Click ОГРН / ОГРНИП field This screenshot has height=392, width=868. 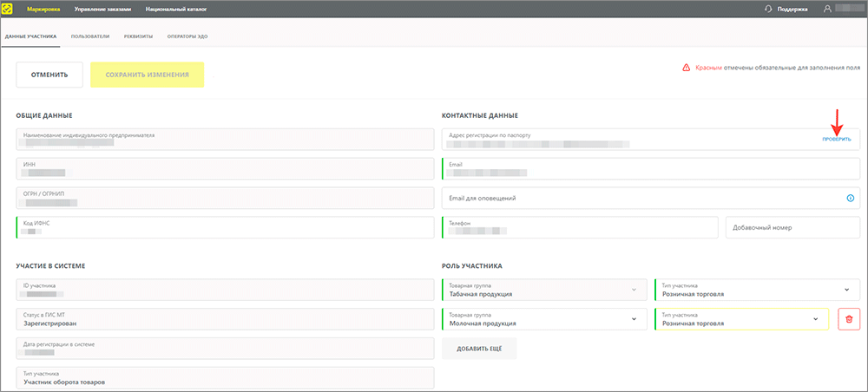(226, 198)
